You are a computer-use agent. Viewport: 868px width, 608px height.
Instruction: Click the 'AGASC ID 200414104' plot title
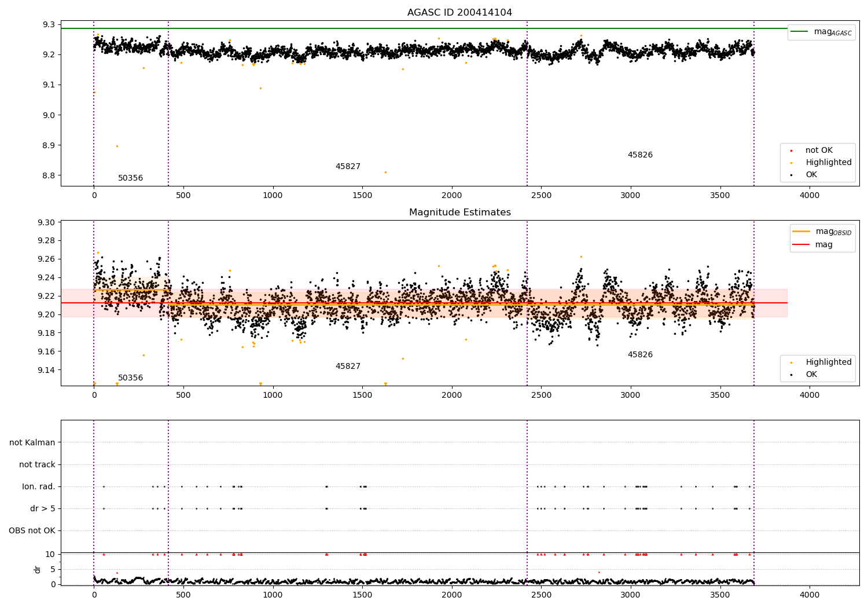[459, 13]
